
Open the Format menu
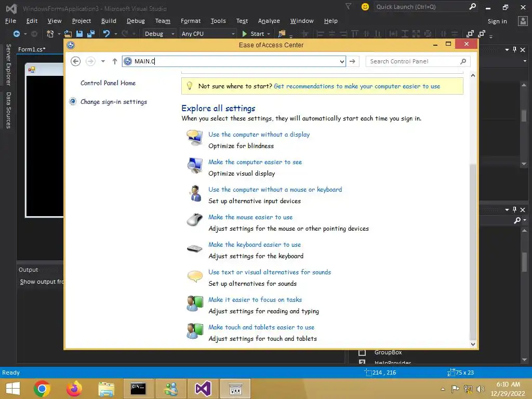(x=190, y=21)
